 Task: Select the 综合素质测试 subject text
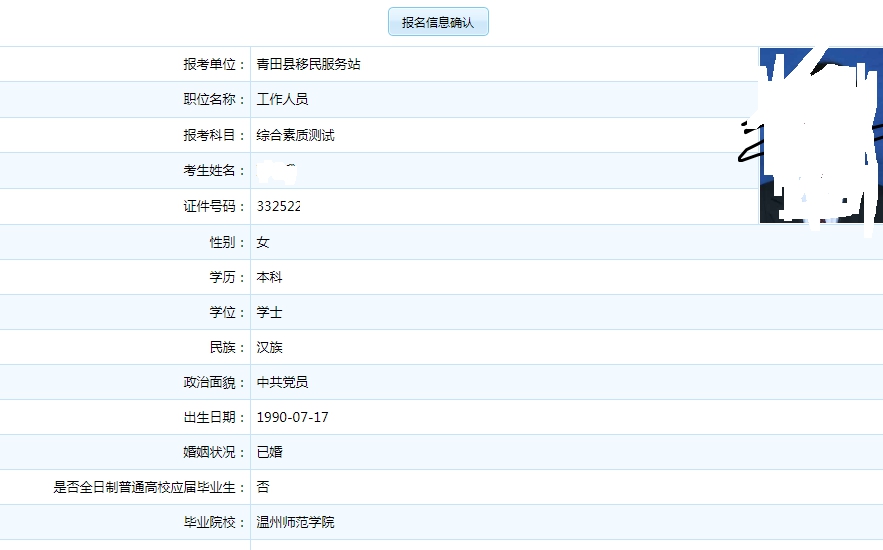pos(295,135)
